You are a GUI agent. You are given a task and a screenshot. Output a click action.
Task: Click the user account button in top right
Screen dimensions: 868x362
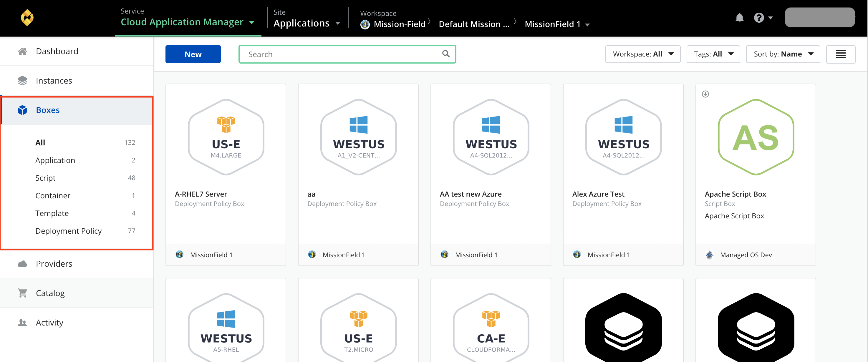point(819,17)
